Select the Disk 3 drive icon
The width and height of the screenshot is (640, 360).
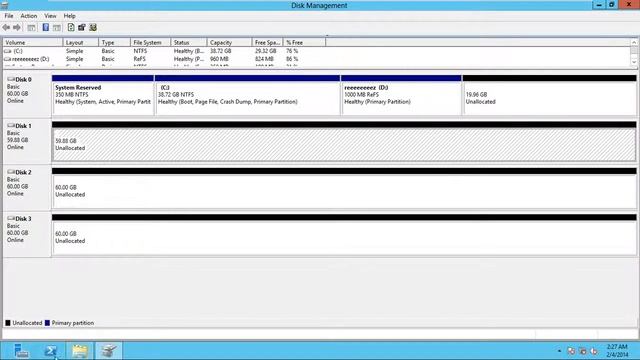11,219
